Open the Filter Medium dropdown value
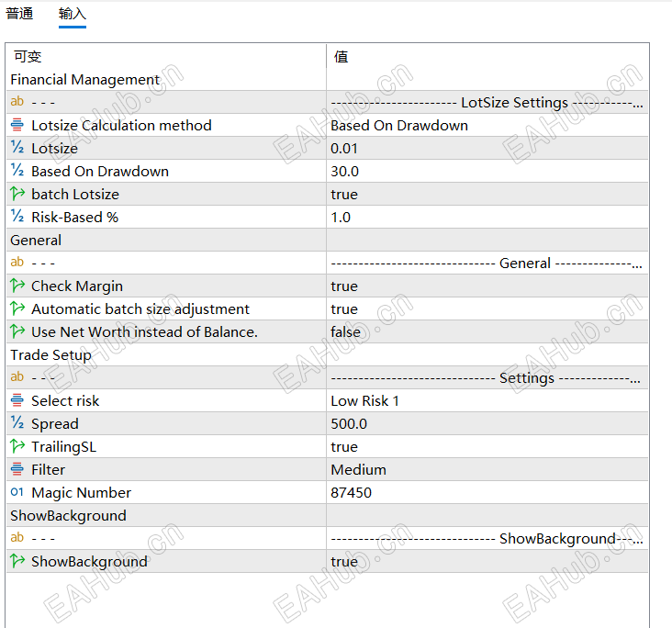Screen dimensions: 672x628 [487, 469]
